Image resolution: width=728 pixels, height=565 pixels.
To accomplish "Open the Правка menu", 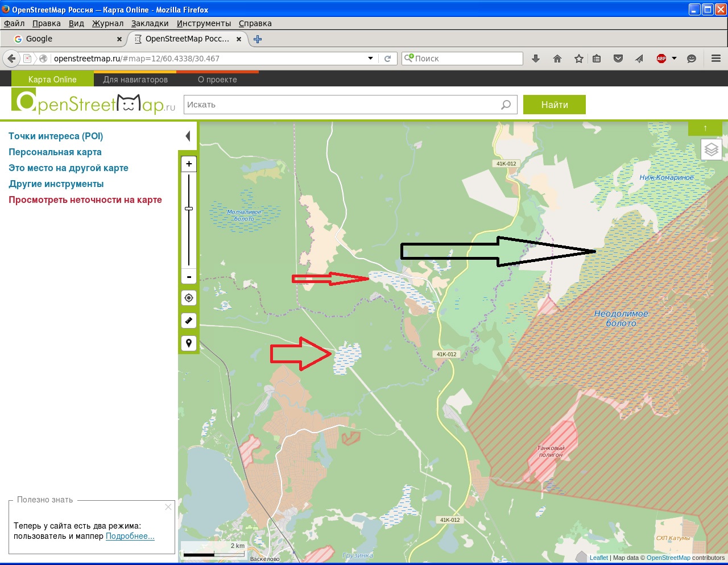I will (47, 23).
